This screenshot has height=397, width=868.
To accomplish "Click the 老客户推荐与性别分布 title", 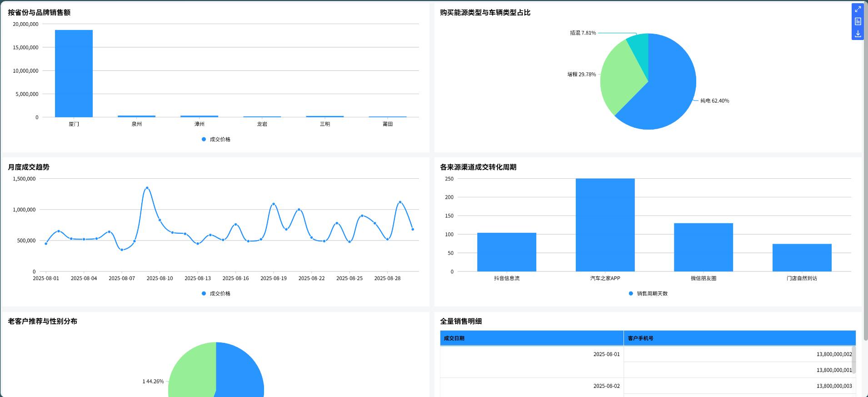I will (42, 321).
